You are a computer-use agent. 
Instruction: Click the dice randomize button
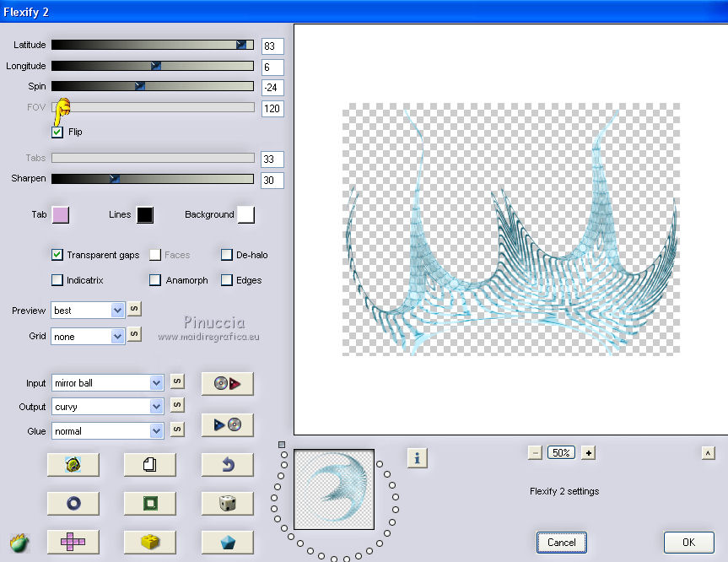coord(227,503)
